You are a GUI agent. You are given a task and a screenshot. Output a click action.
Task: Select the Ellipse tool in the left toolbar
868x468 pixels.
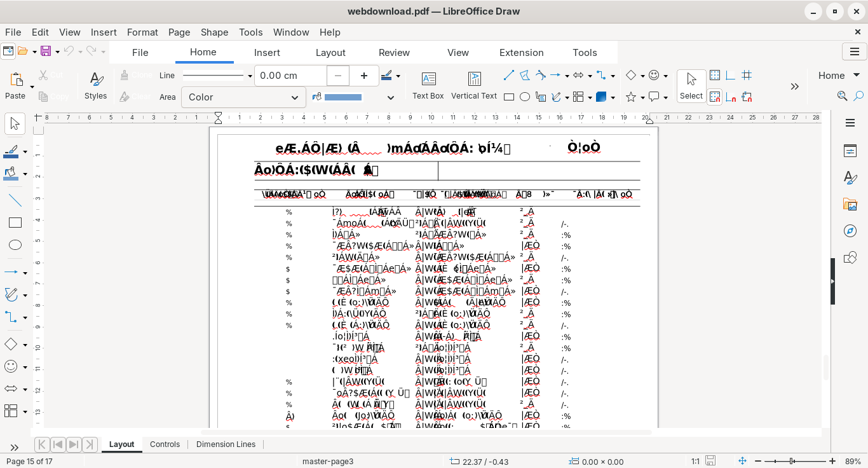click(15, 245)
